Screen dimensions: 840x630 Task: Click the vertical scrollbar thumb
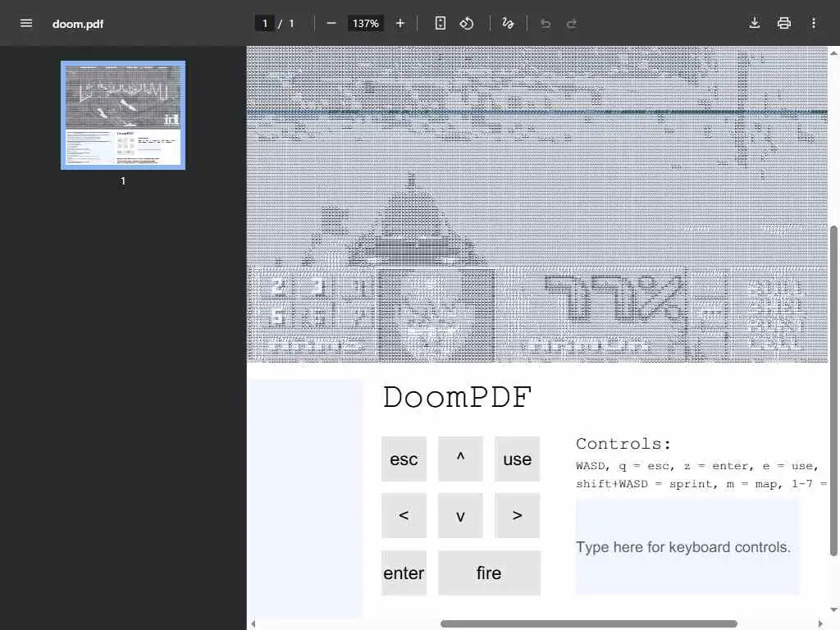pyautogui.click(x=833, y=391)
